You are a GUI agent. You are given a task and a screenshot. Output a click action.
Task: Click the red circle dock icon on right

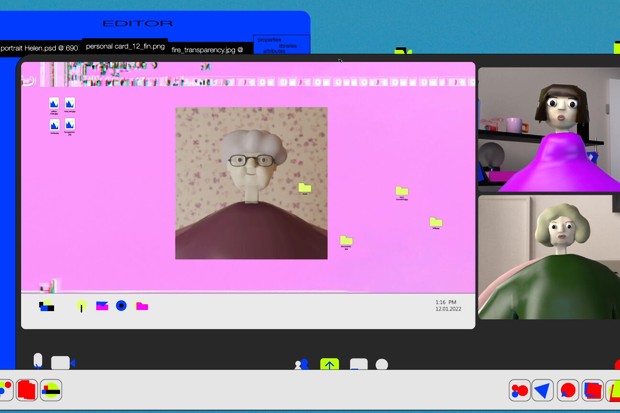pyautogui.click(x=568, y=390)
